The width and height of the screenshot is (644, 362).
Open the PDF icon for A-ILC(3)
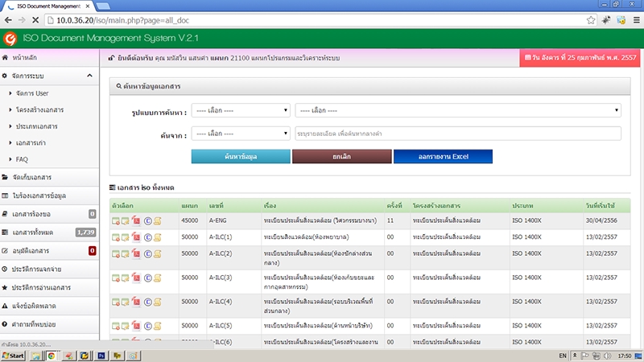[x=136, y=278]
